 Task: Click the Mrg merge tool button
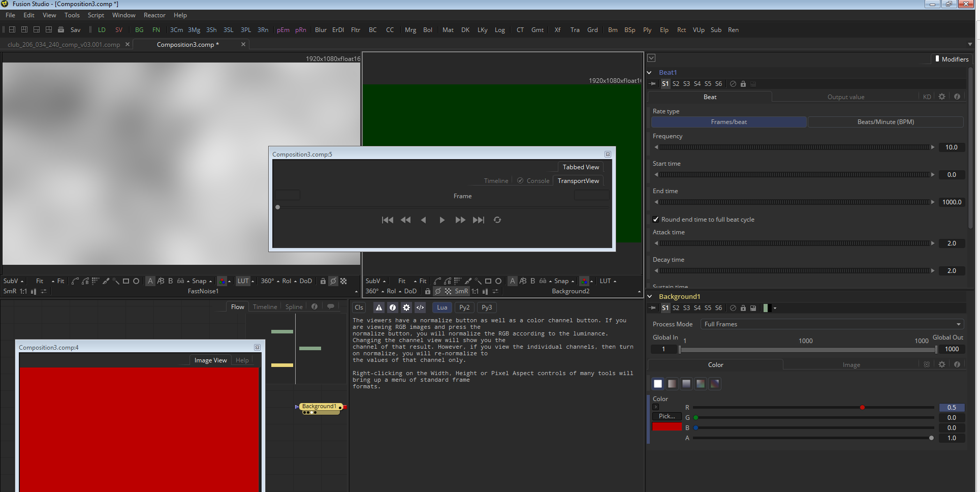coord(410,30)
